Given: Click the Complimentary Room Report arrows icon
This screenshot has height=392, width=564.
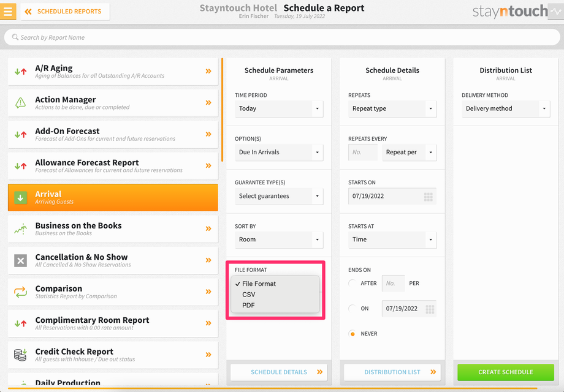Looking at the screenshot, I should point(20,323).
